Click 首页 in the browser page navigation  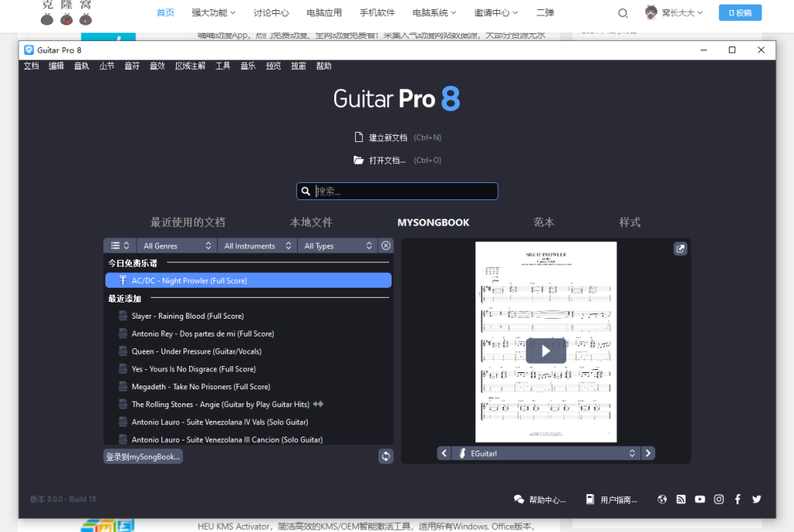[x=166, y=12]
